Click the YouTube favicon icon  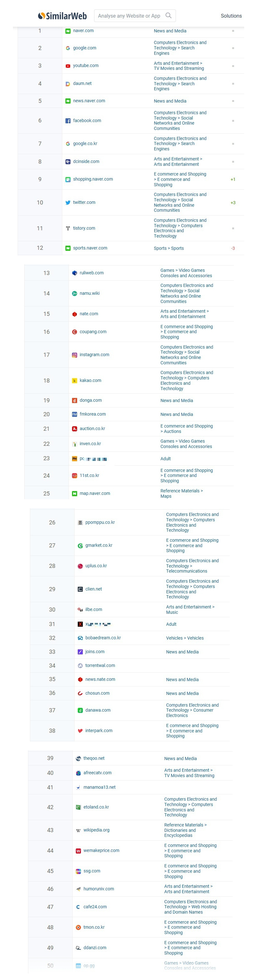(x=68, y=66)
